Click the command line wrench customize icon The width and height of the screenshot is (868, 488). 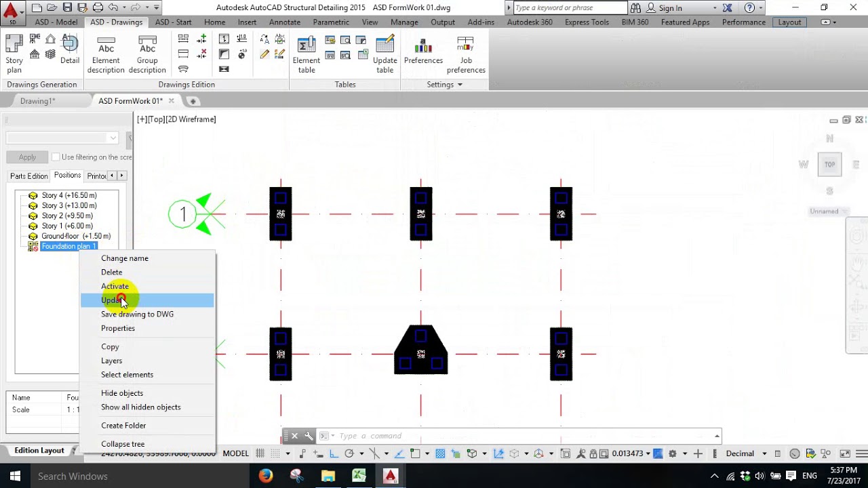[x=309, y=436]
